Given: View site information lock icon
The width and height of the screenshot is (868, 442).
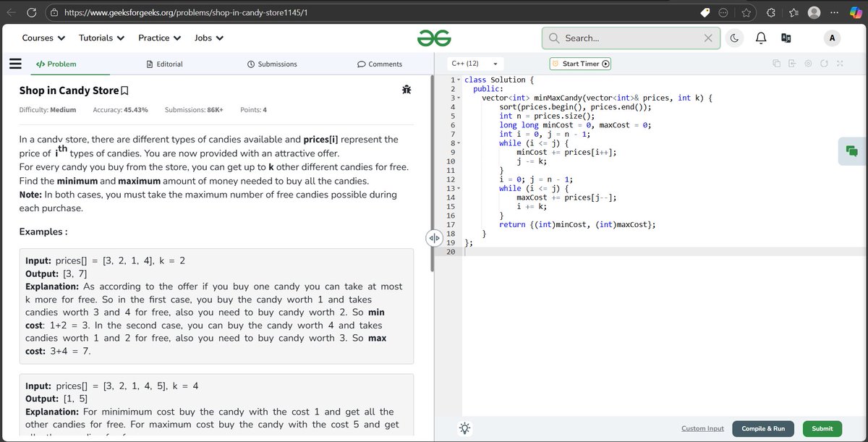Looking at the screenshot, I should 54,12.
